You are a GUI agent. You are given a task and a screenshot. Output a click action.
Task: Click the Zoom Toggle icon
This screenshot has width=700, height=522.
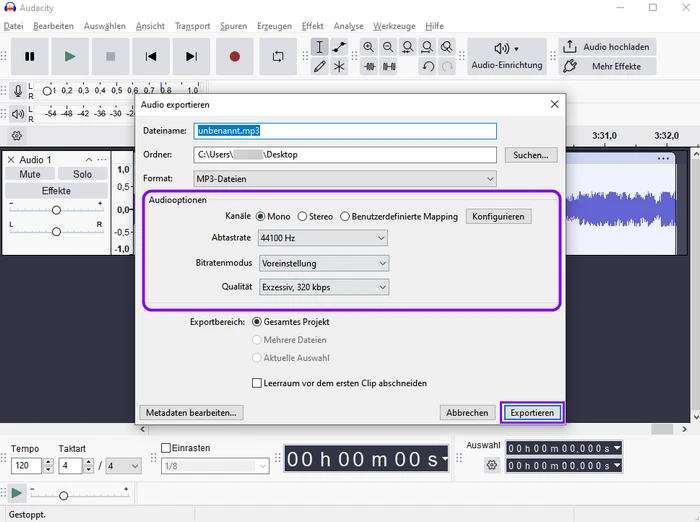point(446,47)
